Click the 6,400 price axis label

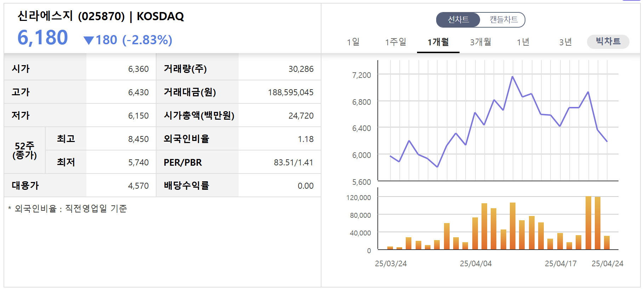[361, 128]
